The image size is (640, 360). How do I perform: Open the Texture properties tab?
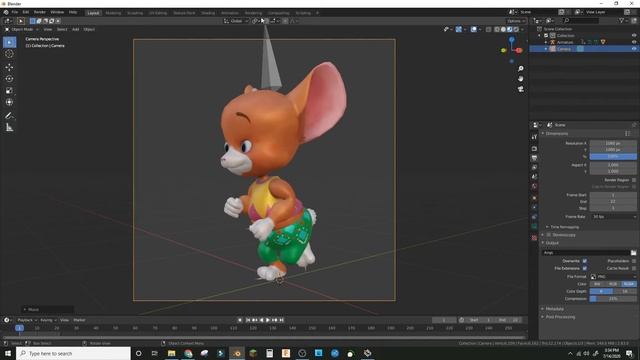click(x=534, y=238)
